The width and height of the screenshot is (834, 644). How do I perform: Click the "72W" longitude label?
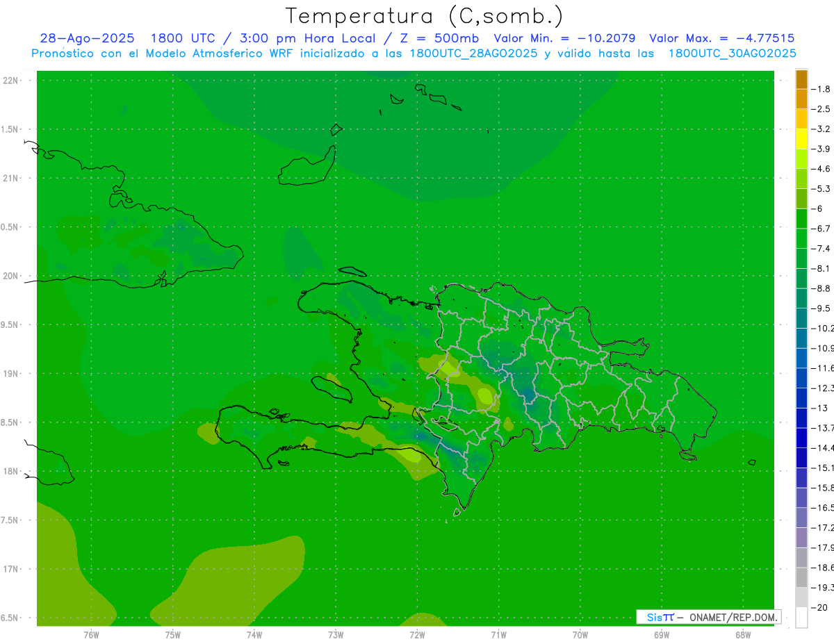417,634
